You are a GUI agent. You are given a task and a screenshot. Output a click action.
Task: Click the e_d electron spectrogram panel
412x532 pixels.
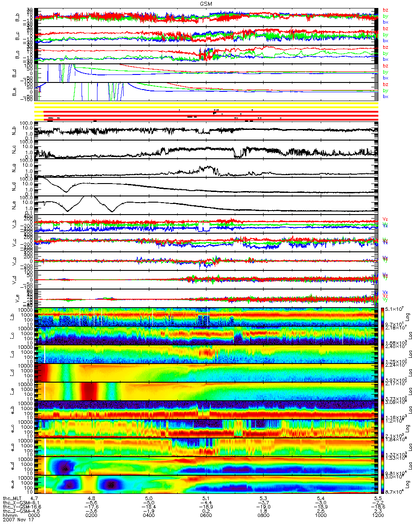207,465
